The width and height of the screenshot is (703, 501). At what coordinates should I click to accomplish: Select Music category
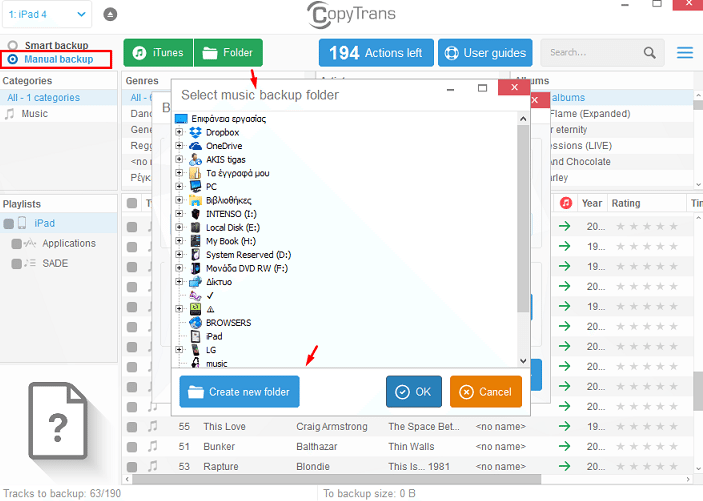point(58,113)
